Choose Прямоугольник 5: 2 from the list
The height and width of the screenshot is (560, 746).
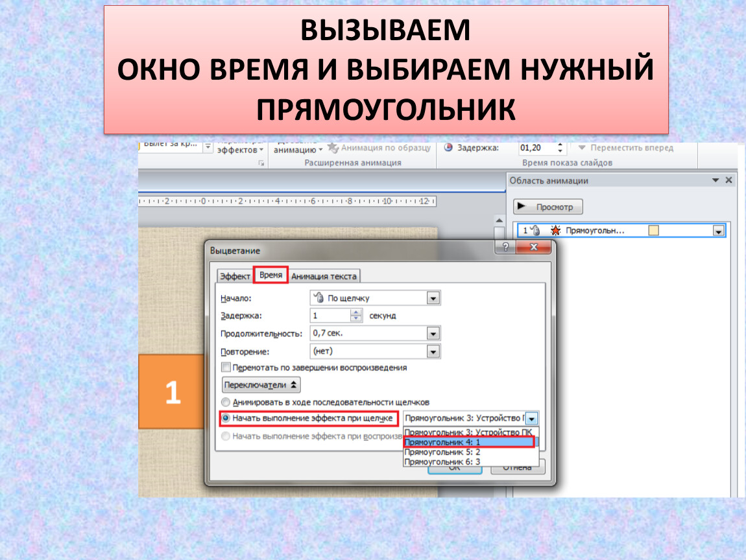[x=442, y=452]
